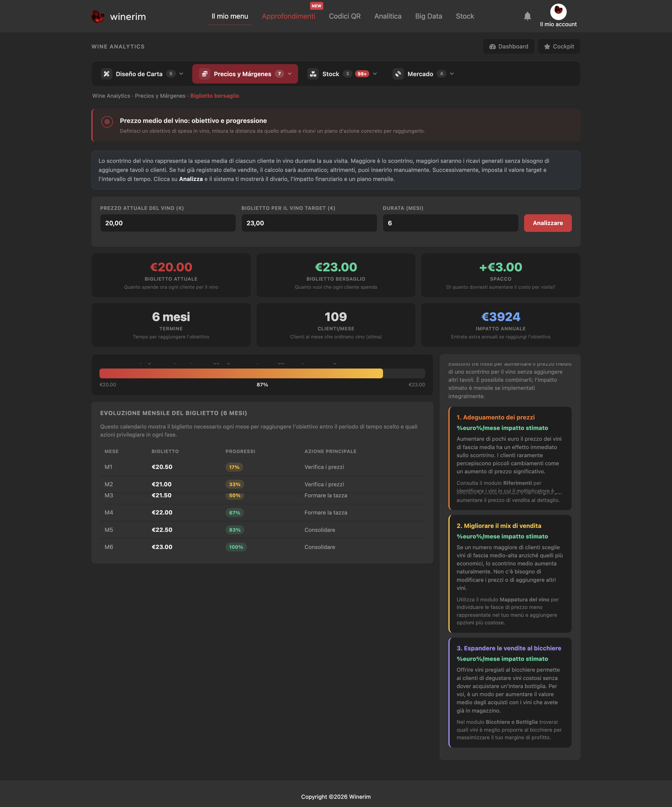Click the 33% progress badge in M2
The width and height of the screenshot is (672, 807).
pos(235,484)
